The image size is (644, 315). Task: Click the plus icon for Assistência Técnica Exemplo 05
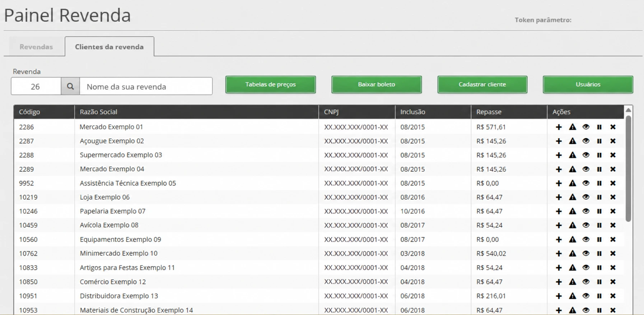point(559,183)
